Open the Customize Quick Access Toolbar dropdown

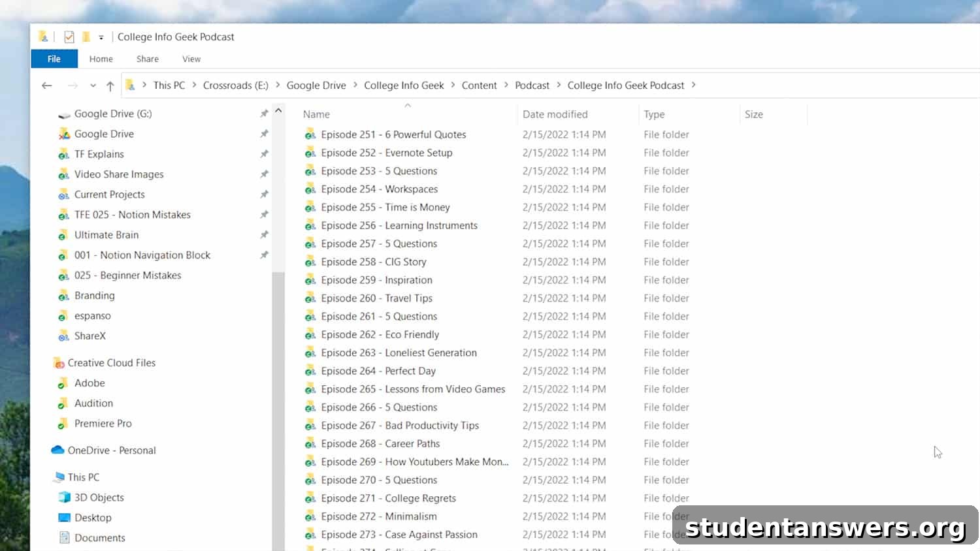[101, 37]
